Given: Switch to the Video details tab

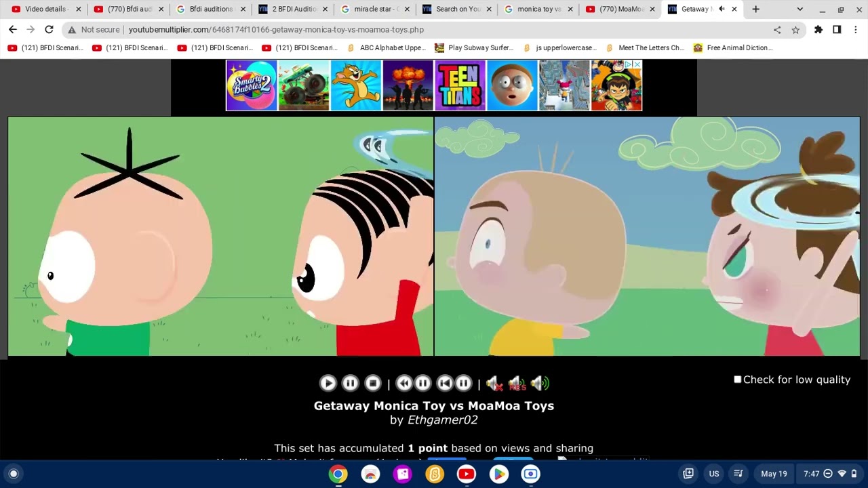Looking at the screenshot, I should click(x=44, y=9).
